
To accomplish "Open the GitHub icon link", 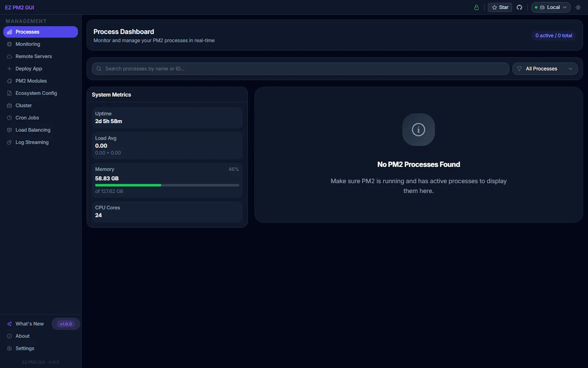I will click(519, 7).
